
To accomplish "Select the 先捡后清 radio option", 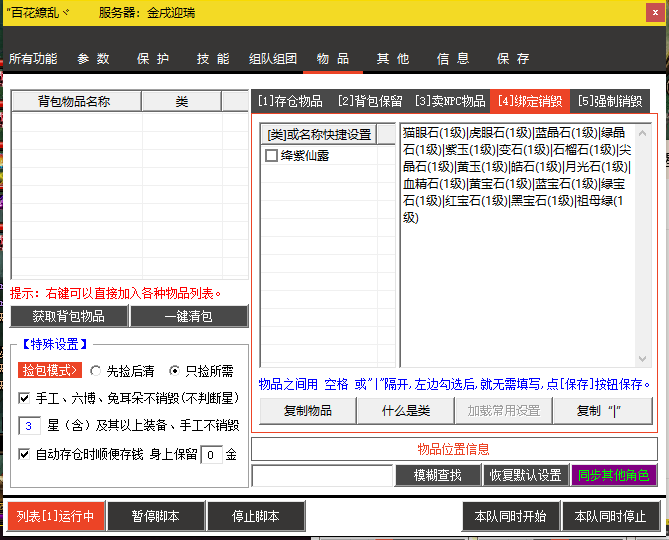I will (x=96, y=371).
